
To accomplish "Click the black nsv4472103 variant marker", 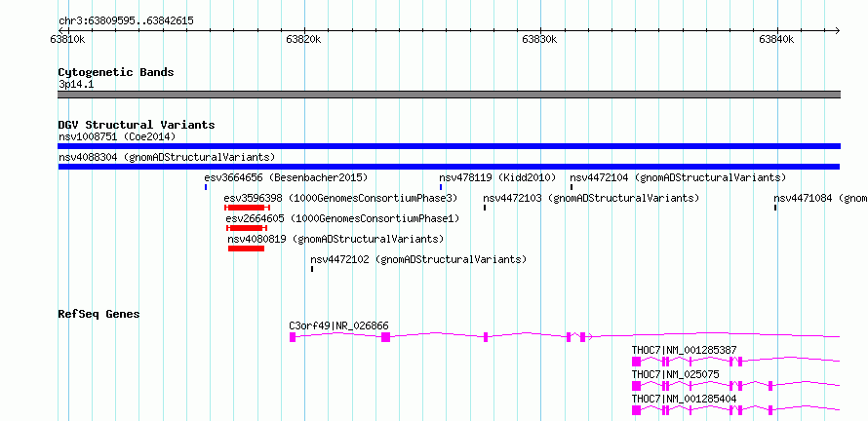I will (485, 208).
